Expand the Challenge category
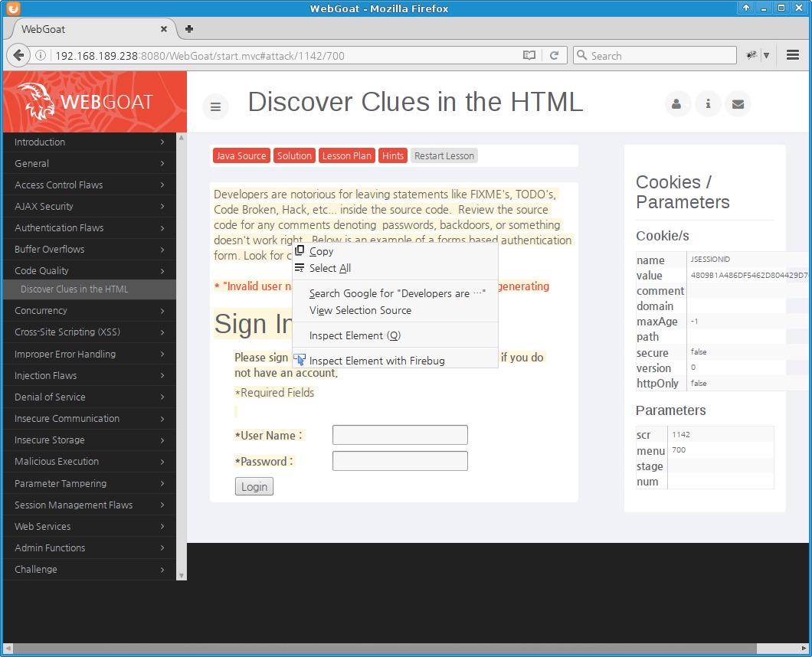 (x=90, y=569)
